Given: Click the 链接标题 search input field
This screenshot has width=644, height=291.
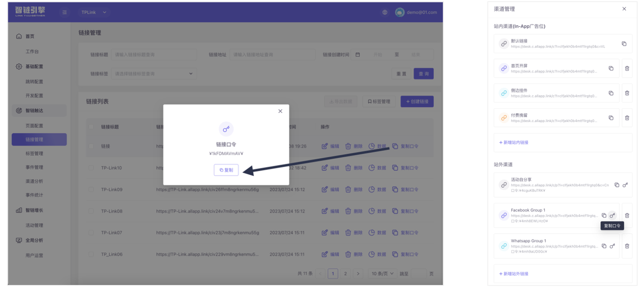Looking at the screenshot, I should pyautogui.click(x=153, y=54).
